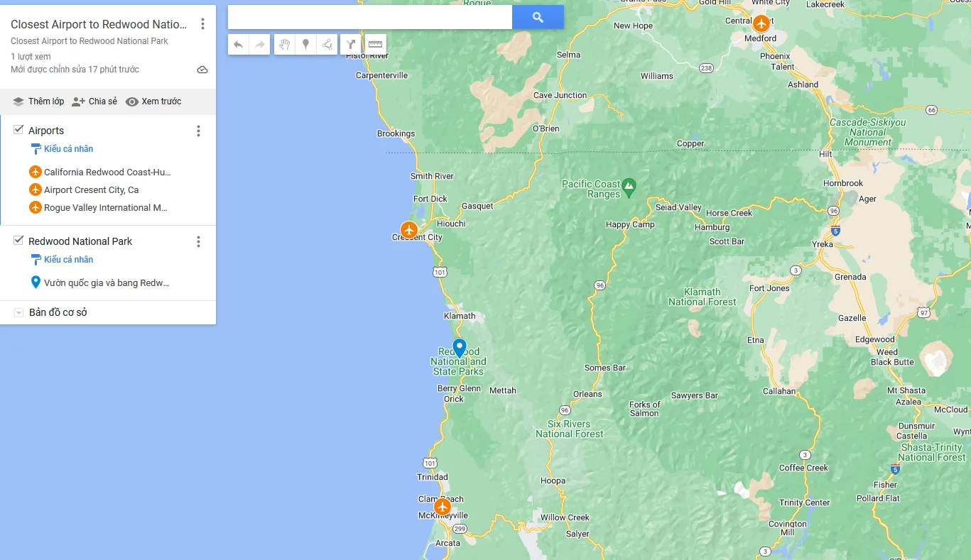Toggle the Redwood National Park layer checkbox
Screen dimensions: 971x560
(x=18, y=241)
